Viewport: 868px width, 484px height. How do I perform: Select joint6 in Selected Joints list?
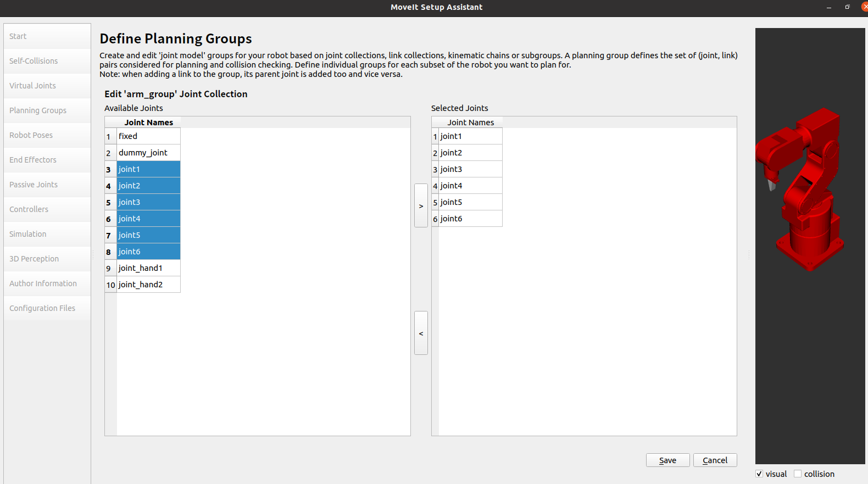tap(452, 219)
